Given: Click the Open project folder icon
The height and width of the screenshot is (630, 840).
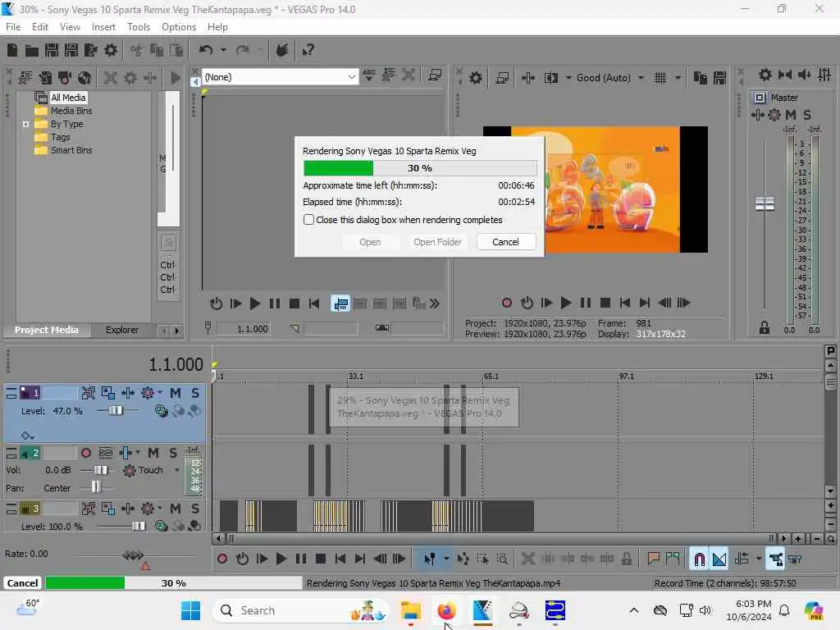Looking at the screenshot, I should pos(32,50).
